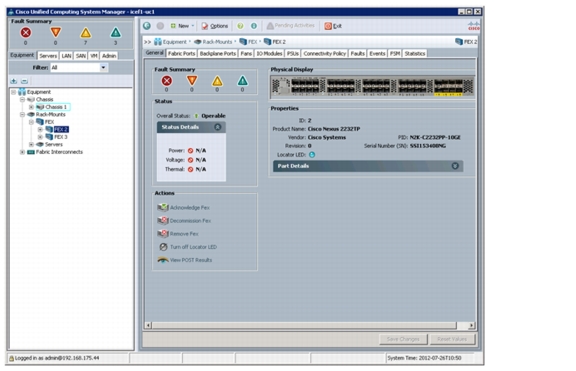Click critical fault icon in left Fault Summary
576x371 pixels.
click(26, 33)
